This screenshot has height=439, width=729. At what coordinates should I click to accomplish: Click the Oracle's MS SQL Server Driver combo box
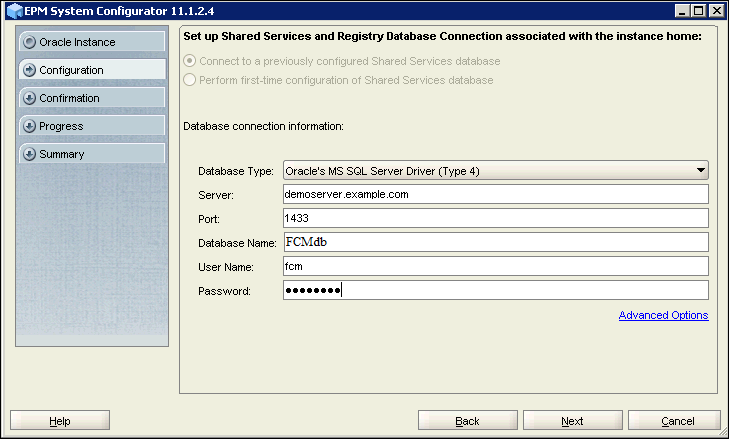tap(490, 171)
